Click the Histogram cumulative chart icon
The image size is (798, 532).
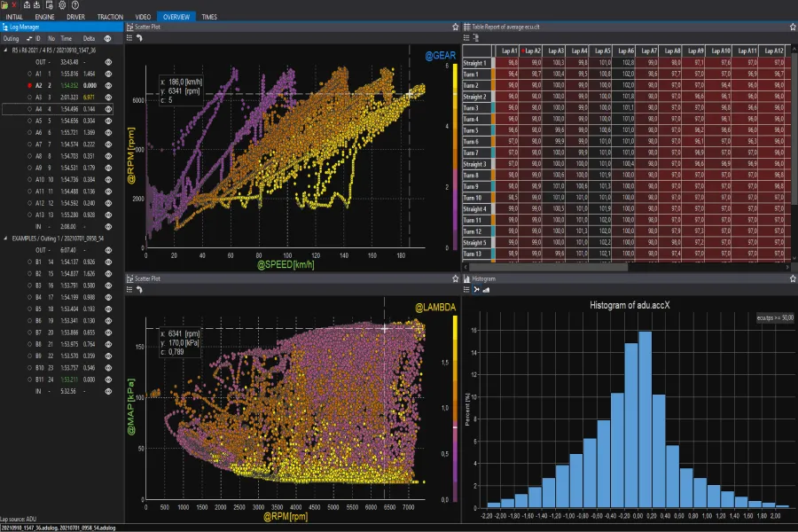[x=486, y=290]
